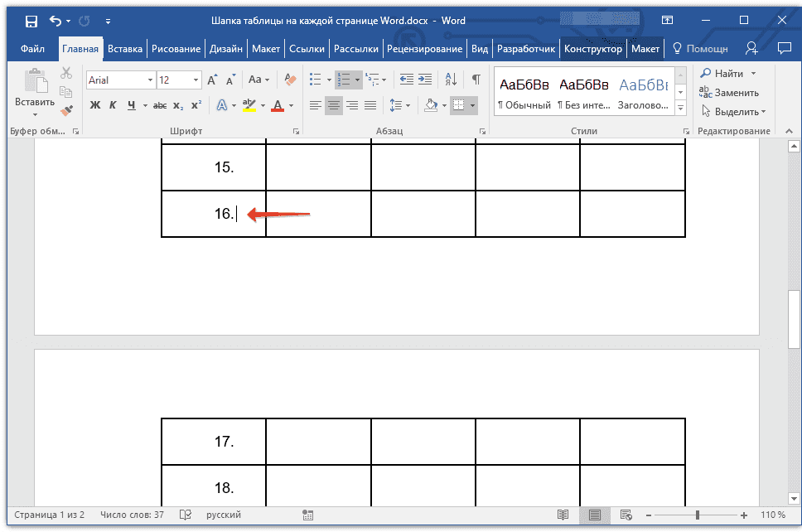Toggle bold formatting (Ж)
Image resolution: width=802 pixels, height=532 pixels.
pyautogui.click(x=95, y=105)
